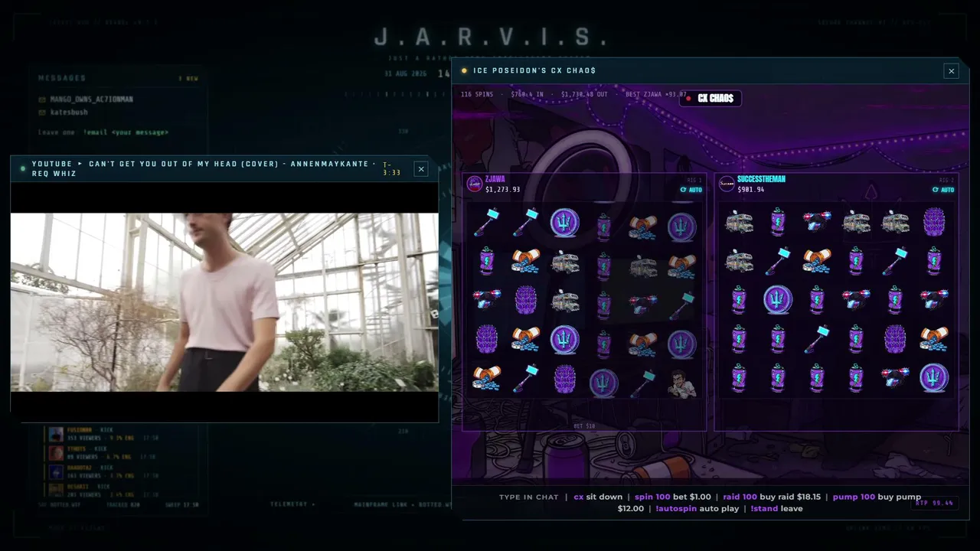Click the man character symbol on ZJAWA's reels
This screenshot has height=551, width=980.
tap(681, 383)
